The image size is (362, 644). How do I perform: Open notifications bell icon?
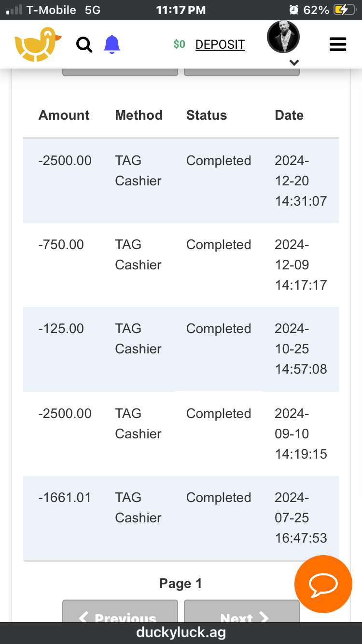click(x=112, y=44)
